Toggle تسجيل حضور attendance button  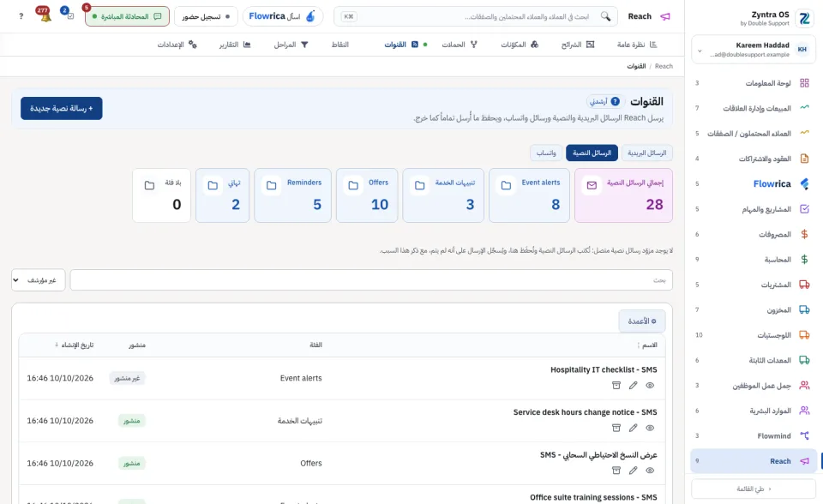click(x=206, y=16)
